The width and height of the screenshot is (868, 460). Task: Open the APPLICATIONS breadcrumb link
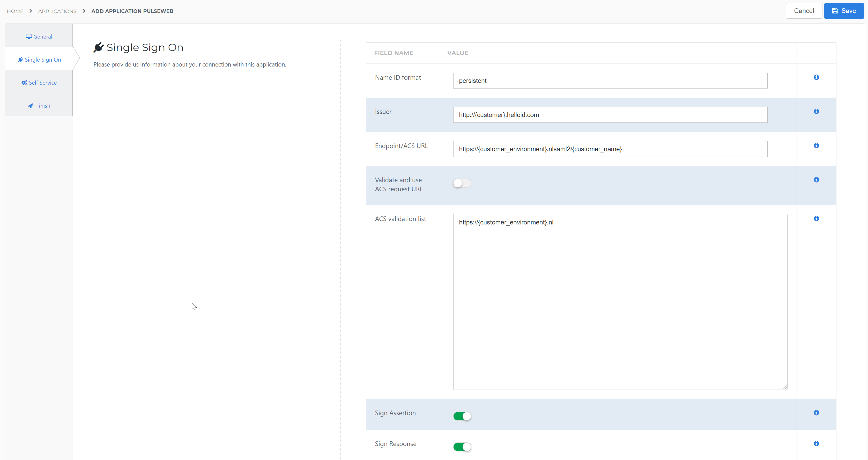[57, 11]
